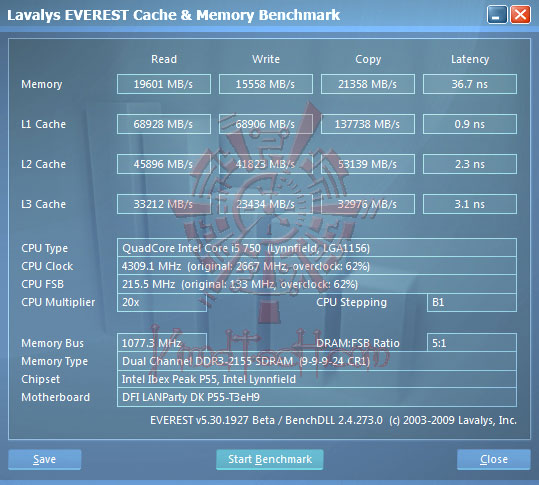Click the CPU Stepping label

pos(351,302)
